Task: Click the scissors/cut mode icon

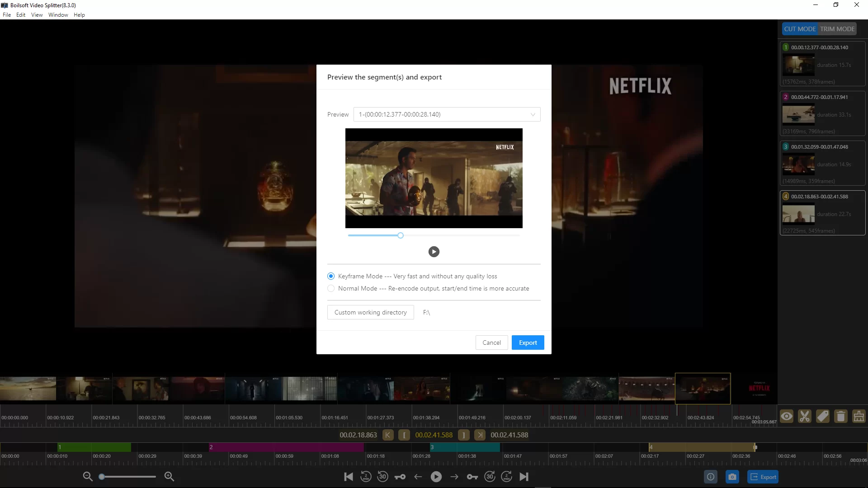Action: point(806,417)
